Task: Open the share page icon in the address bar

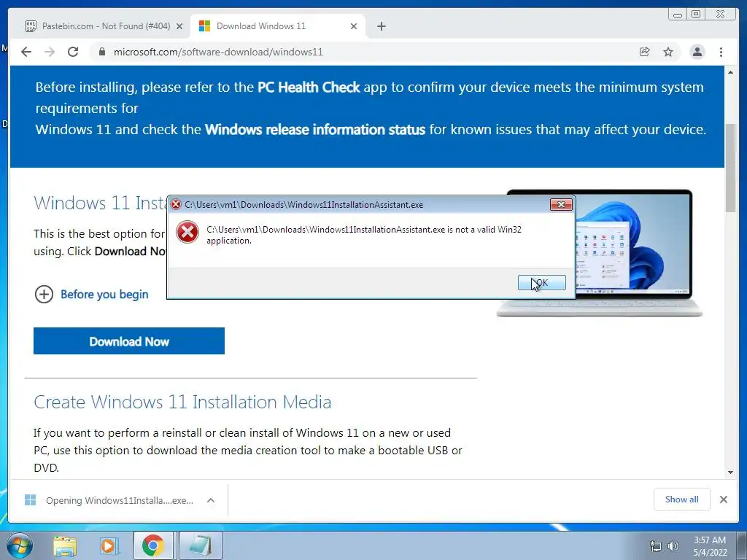Action: click(645, 52)
